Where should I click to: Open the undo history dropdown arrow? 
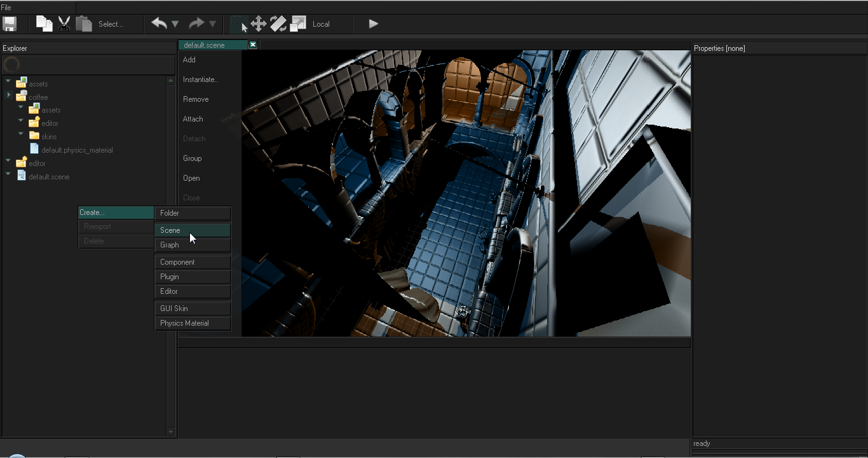click(175, 24)
